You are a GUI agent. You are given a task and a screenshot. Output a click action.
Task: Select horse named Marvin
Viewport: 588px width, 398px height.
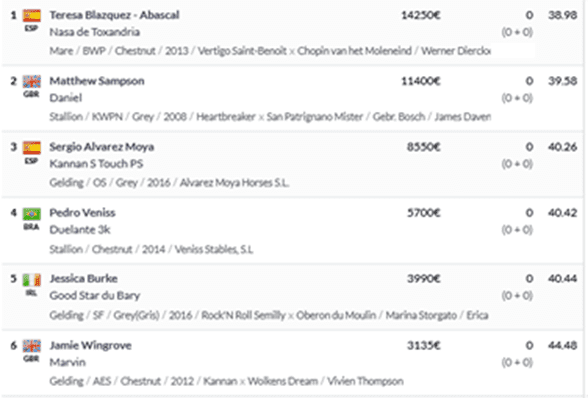68,362
